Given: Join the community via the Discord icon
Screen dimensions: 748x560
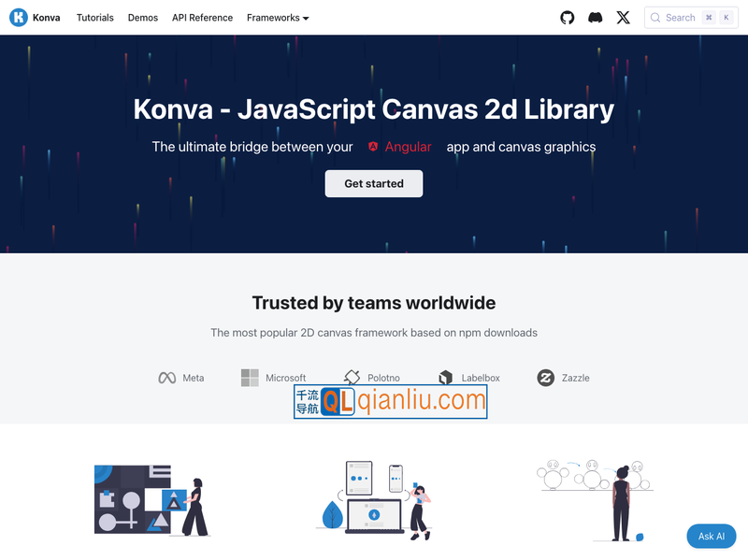Looking at the screenshot, I should click(596, 17).
